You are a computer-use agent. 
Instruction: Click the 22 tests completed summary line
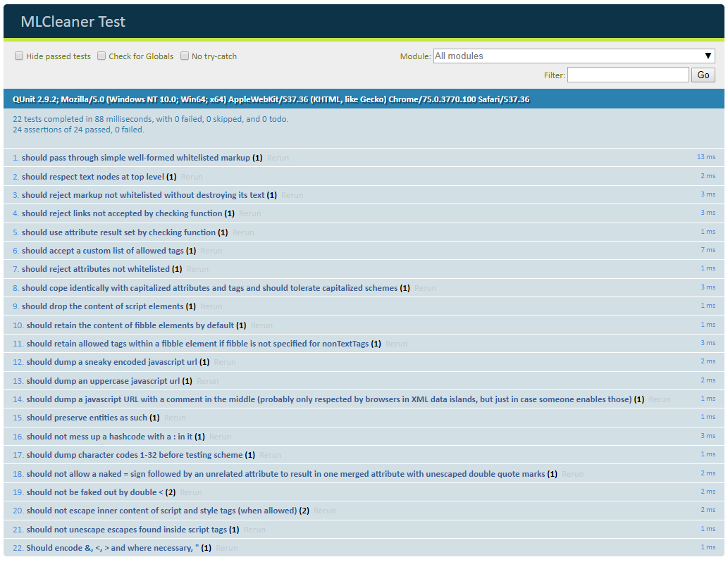click(x=150, y=119)
